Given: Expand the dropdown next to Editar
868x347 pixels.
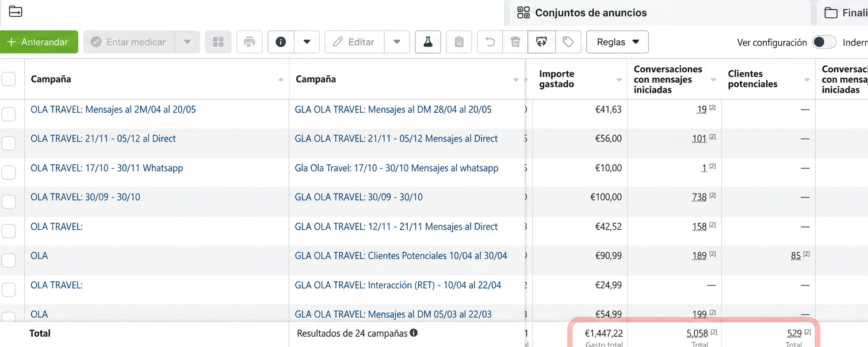Looking at the screenshot, I should tap(397, 42).
